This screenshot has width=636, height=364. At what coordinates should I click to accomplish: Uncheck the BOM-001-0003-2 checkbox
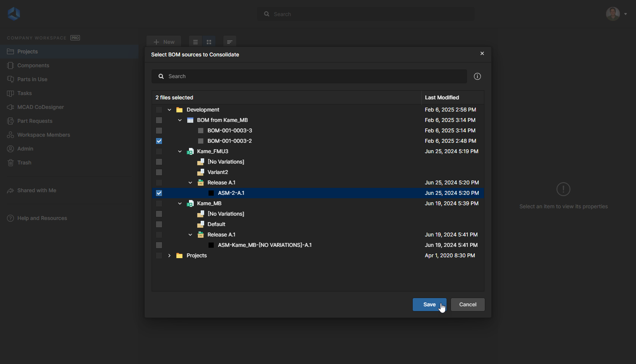tap(159, 141)
